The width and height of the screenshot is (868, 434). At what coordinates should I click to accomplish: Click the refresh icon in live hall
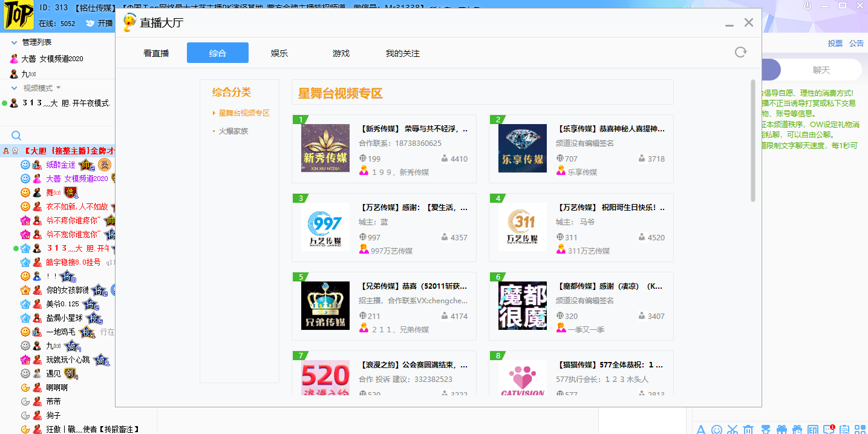740,52
